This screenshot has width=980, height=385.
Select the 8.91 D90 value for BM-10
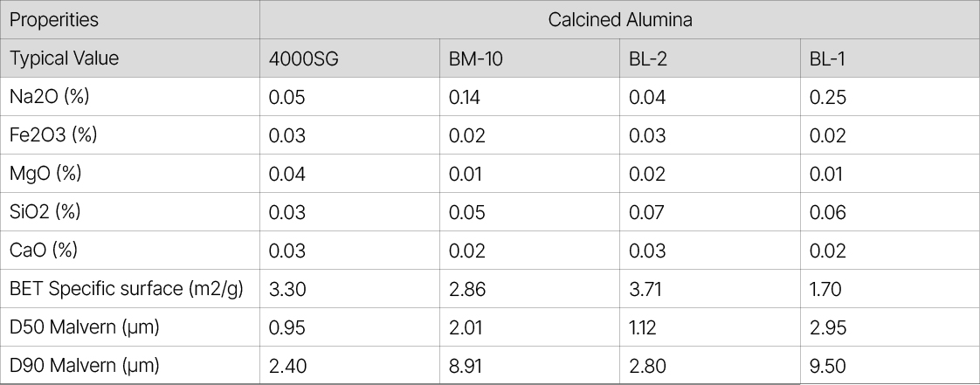[466, 366]
